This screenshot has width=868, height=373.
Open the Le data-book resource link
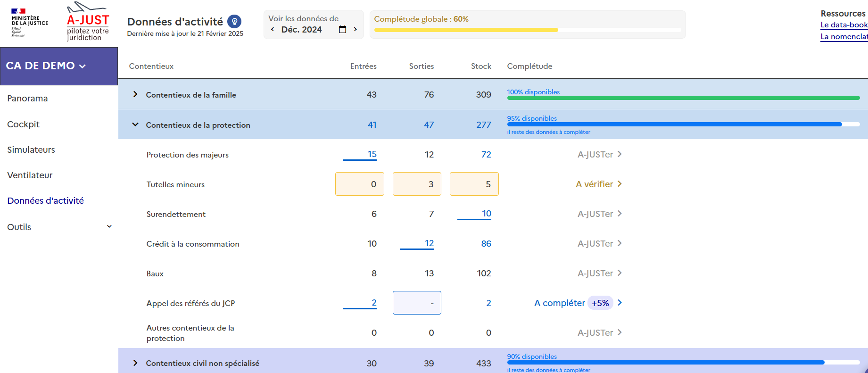(x=843, y=25)
